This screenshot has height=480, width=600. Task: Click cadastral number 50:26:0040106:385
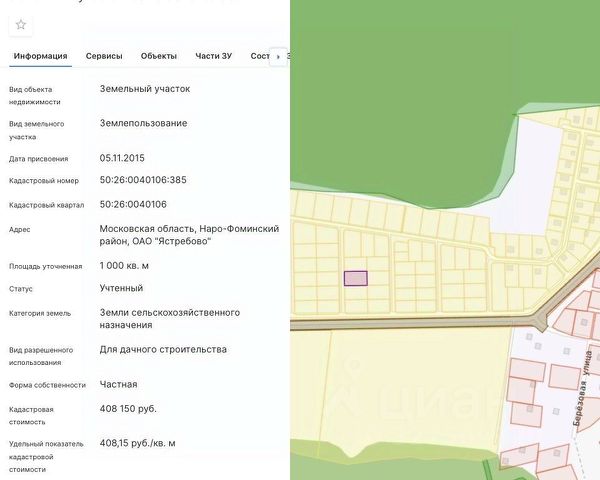143,180
